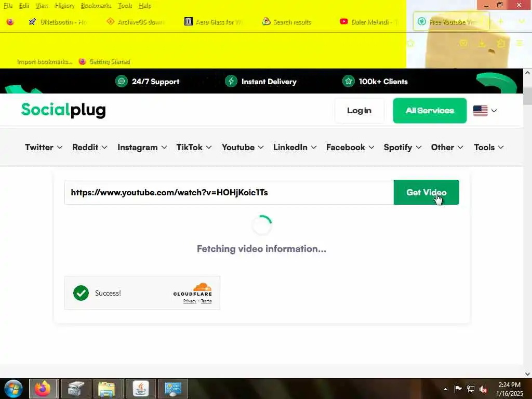Show hidden tray icons arrow
The width and height of the screenshot is (532, 399).
[x=445, y=389]
